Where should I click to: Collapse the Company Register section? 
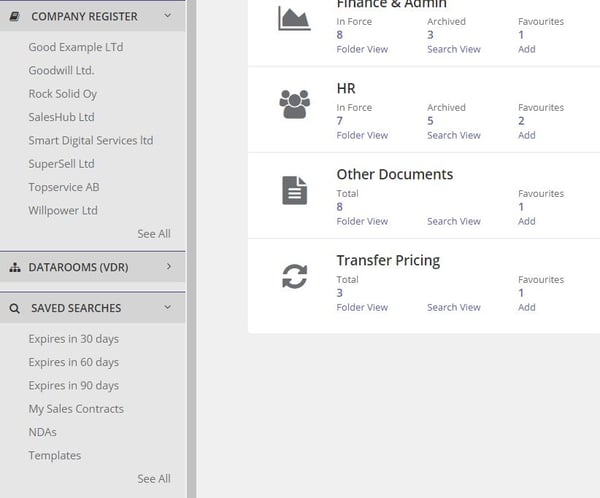[x=168, y=16]
